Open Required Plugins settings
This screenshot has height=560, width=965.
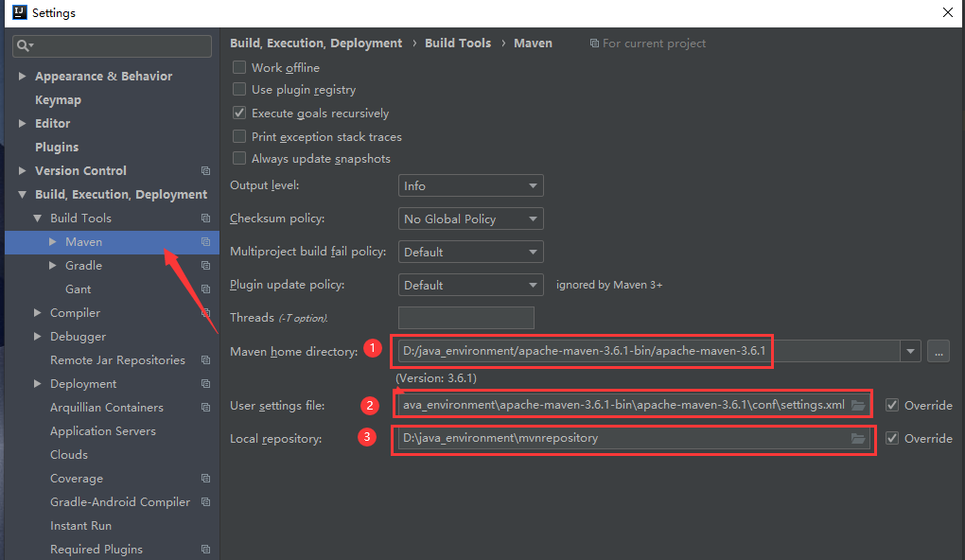coord(96,549)
